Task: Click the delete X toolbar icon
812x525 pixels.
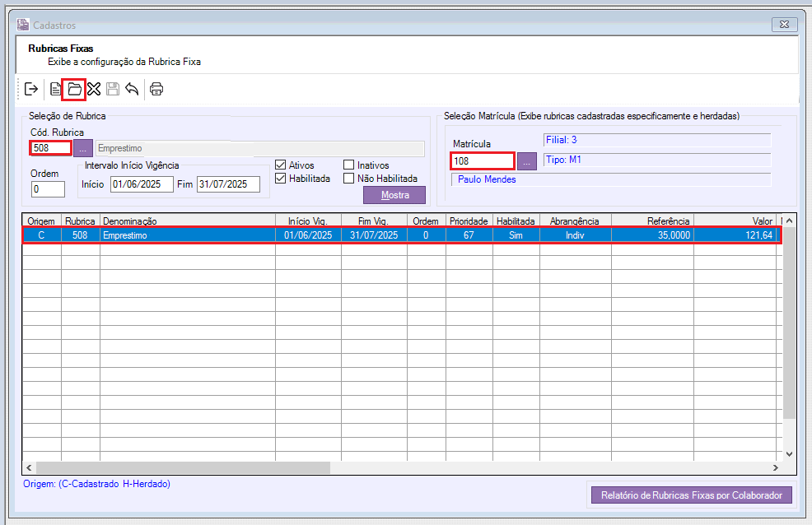Action: 94,89
